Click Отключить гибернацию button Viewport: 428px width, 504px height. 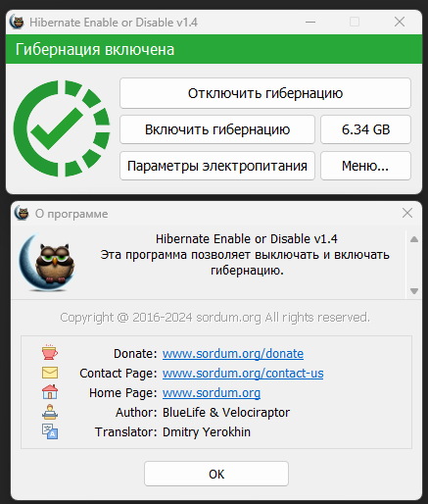[x=265, y=93]
